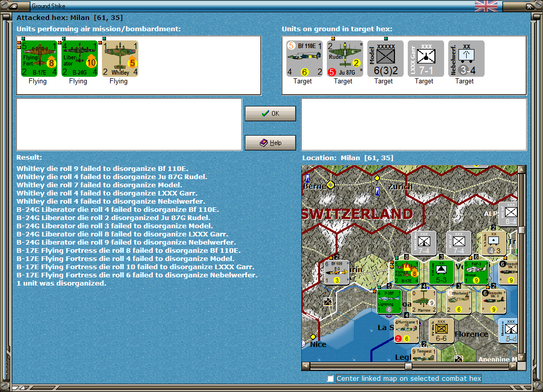Screen dimensions: 543x392
Task: Select the Whitley bomber attacking unit
Action: pos(120,58)
